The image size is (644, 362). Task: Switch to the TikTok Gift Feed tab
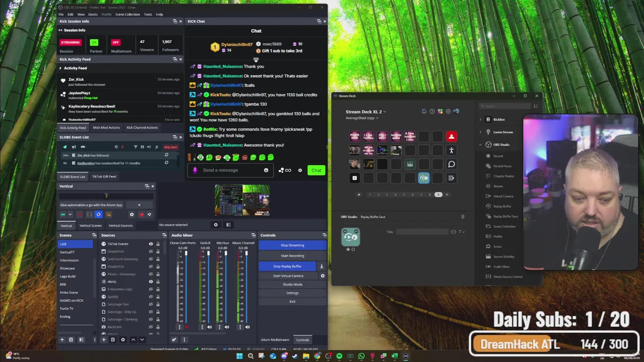click(104, 176)
